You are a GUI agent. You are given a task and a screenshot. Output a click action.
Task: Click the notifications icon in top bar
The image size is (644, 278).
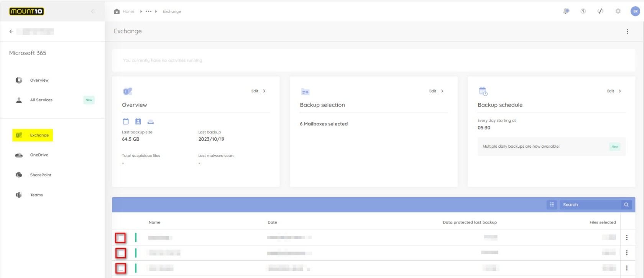click(x=566, y=12)
